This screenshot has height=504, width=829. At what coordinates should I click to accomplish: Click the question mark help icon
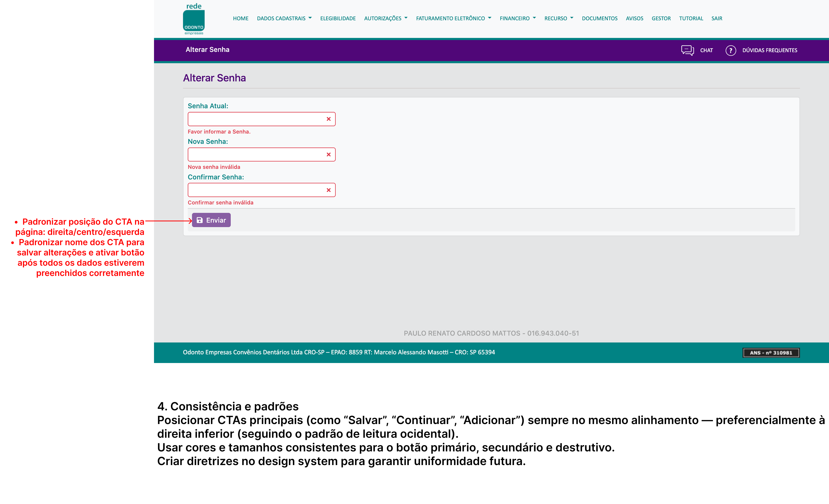click(x=731, y=51)
